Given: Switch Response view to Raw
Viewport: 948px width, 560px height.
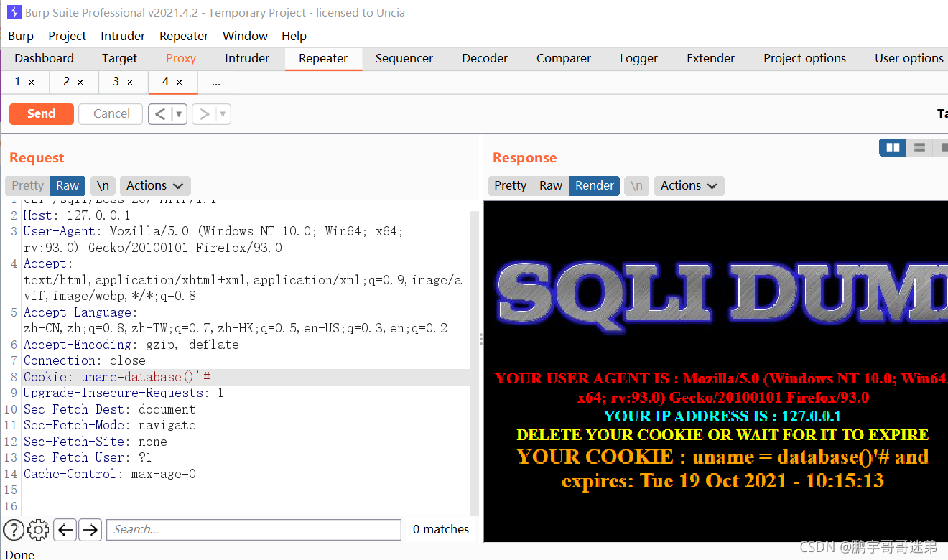Looking at the screenshot, I should click(x=551, y=185).
